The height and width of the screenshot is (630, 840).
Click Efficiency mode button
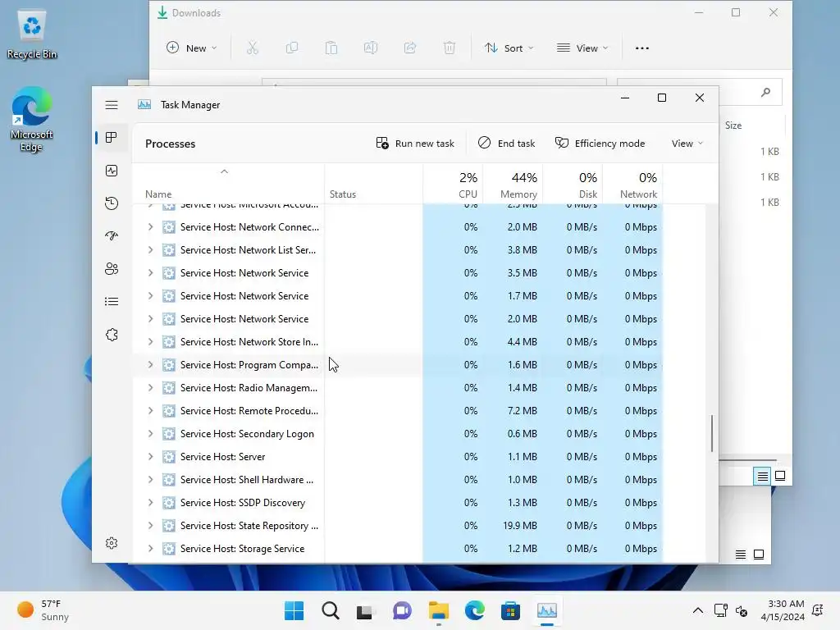tap(600, 144)
